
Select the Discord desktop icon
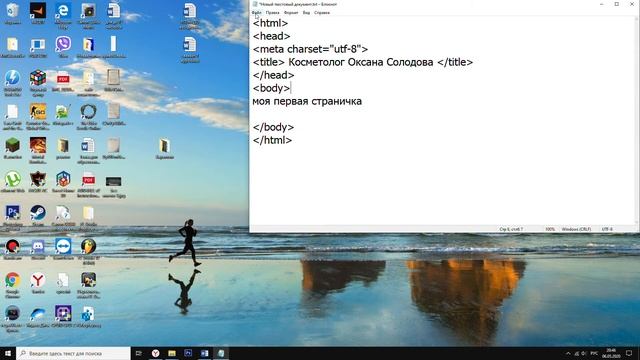tap(38, 249)
